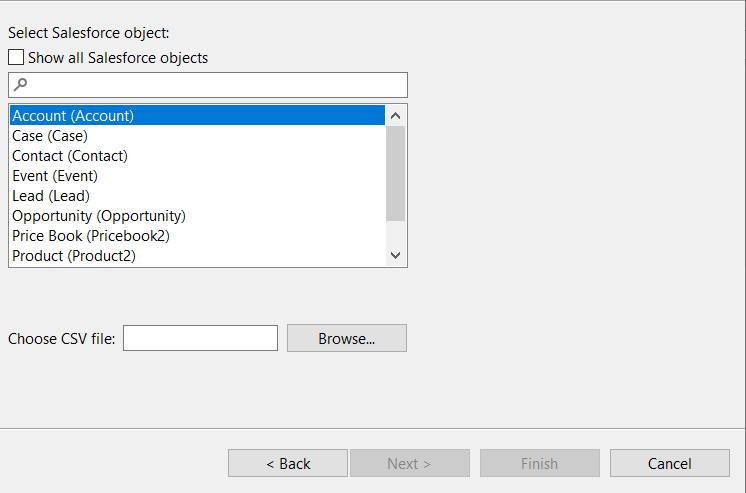Open the Browse... file dialog
The width and height of the screenshot is (746, 493).
tap(346, 339)
